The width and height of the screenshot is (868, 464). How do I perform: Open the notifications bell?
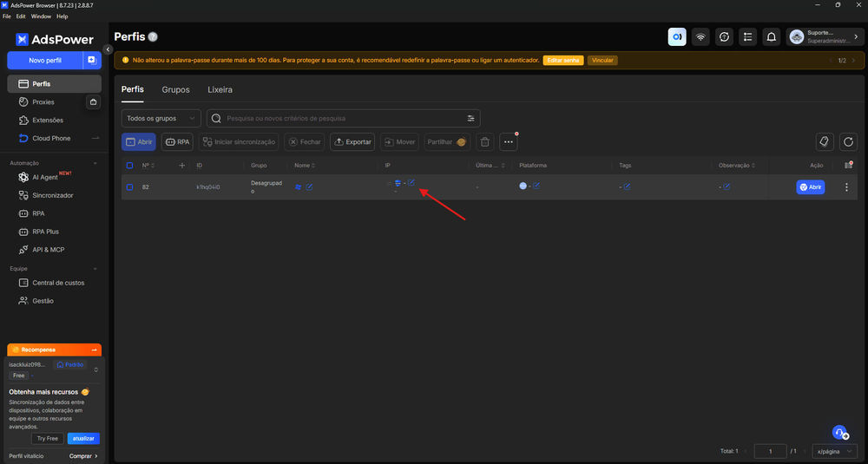click(x=771, y=37)
